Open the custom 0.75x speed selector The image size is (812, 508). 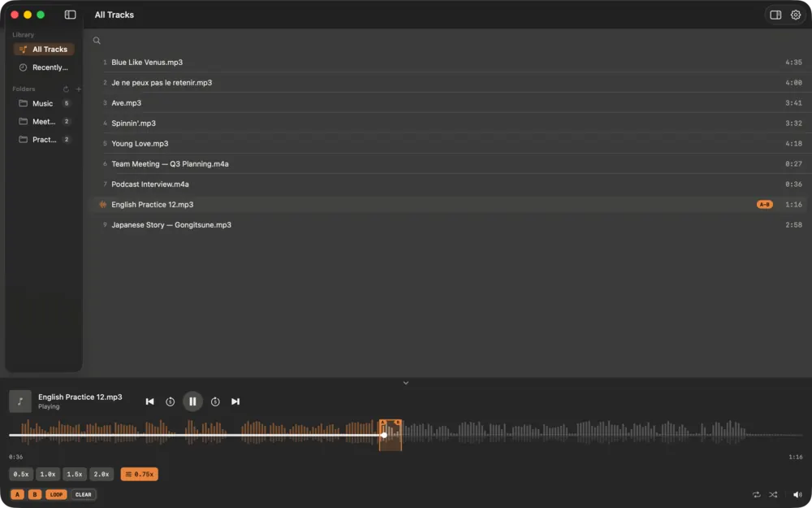140,475
